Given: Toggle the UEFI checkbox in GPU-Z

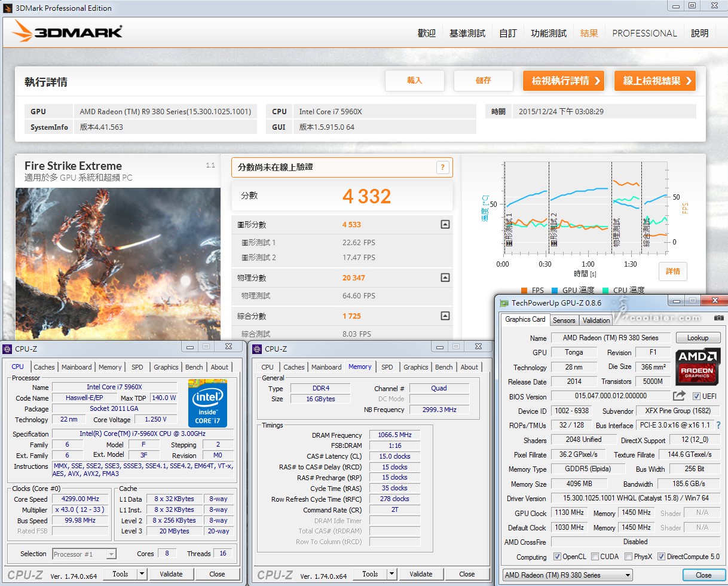Looking at the screenshot, I should coord(696,396).
